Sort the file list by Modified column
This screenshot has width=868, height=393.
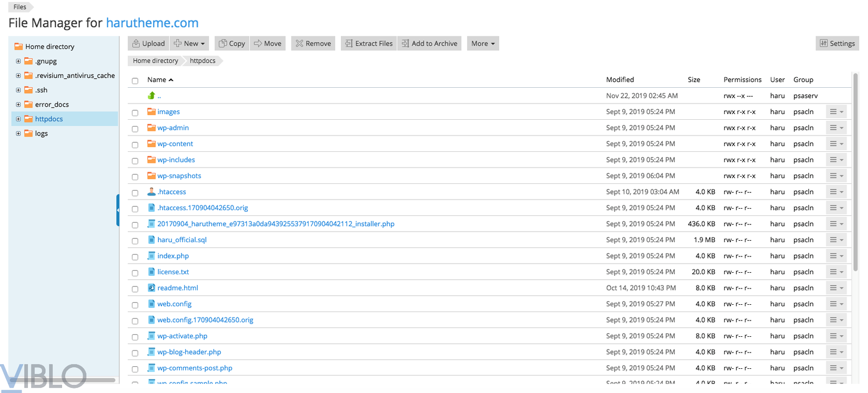click(x=620, y=80)
